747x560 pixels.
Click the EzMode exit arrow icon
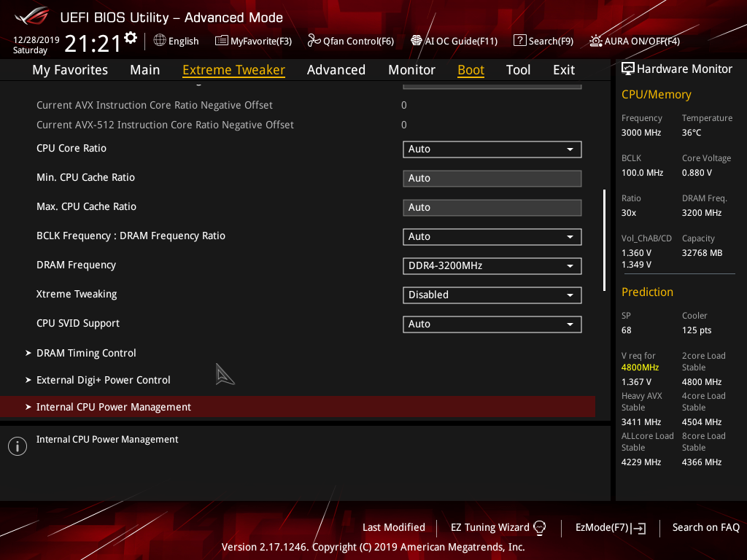(638, 528)
